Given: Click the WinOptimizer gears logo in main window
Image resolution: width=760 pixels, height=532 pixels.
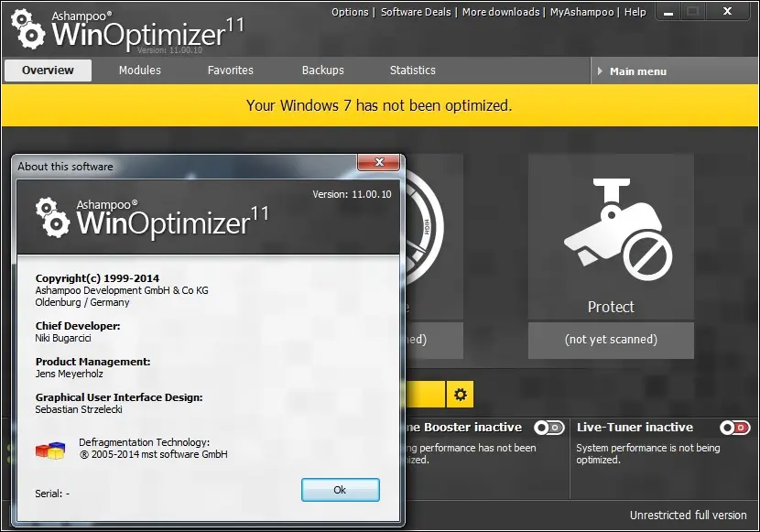Looking at the screenshot, I should tap(27, 29).
